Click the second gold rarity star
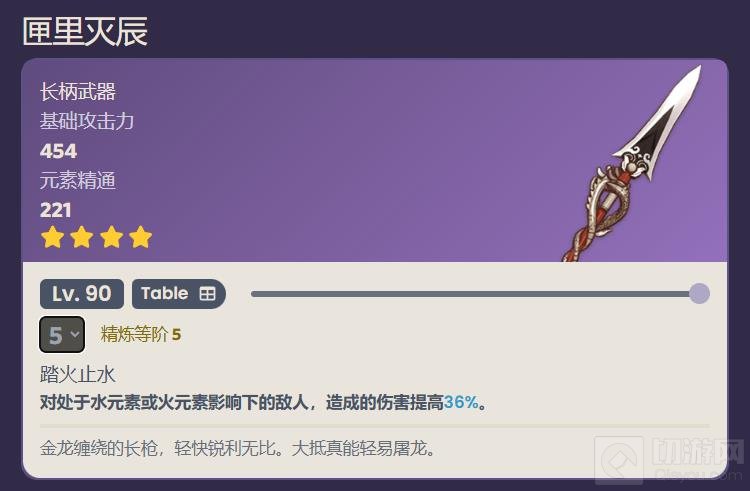Image resolution: width=750 pixels, height=491 pixels. coord(82,237)
